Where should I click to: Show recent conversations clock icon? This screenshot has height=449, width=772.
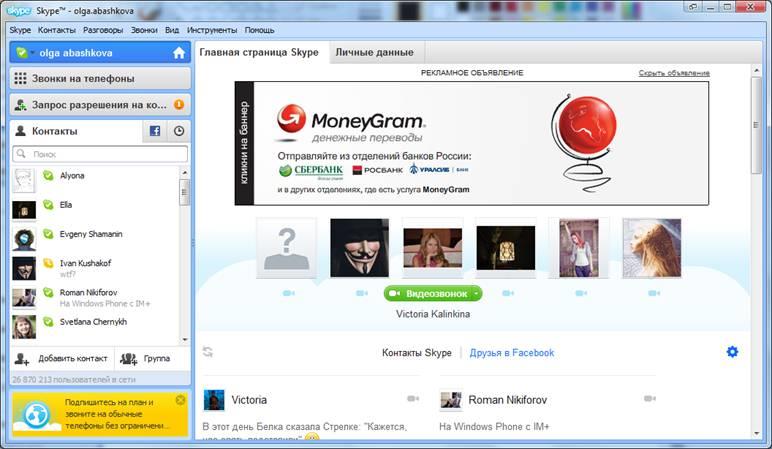tap(179, 131)
